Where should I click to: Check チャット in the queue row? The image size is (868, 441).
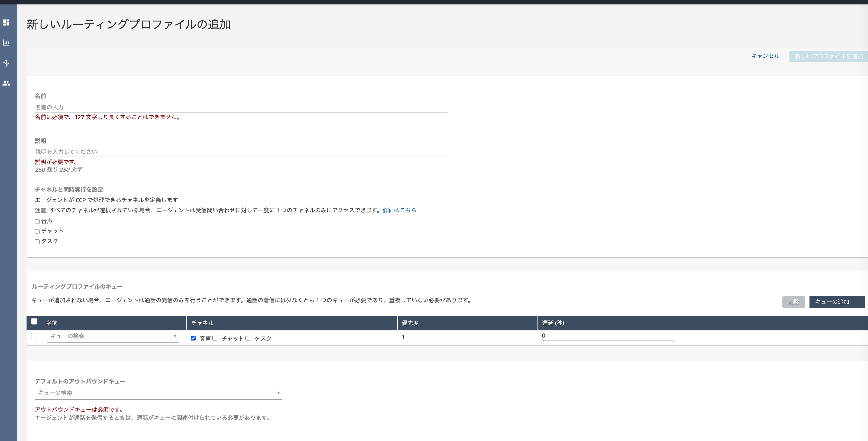click(x=215, y=338)
